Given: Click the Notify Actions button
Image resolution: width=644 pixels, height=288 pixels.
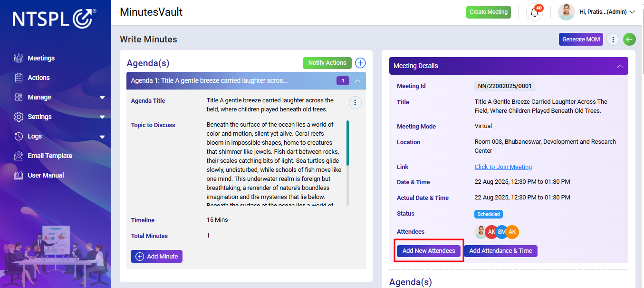Looking at the screenshot, I should click(x=327, y=63).
